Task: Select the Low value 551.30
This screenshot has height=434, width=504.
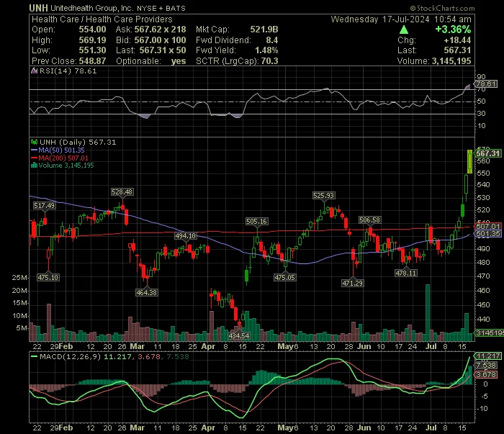Action: (92, 50)
